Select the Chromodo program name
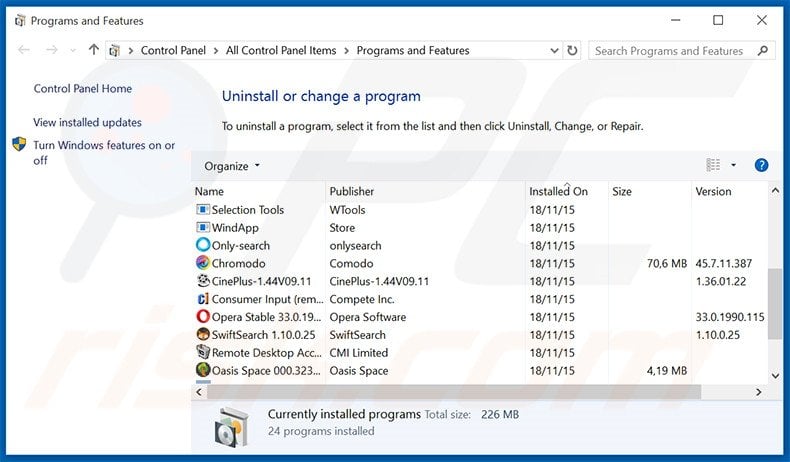The width and height of the screenshot is (790, 462). point(238,263)
